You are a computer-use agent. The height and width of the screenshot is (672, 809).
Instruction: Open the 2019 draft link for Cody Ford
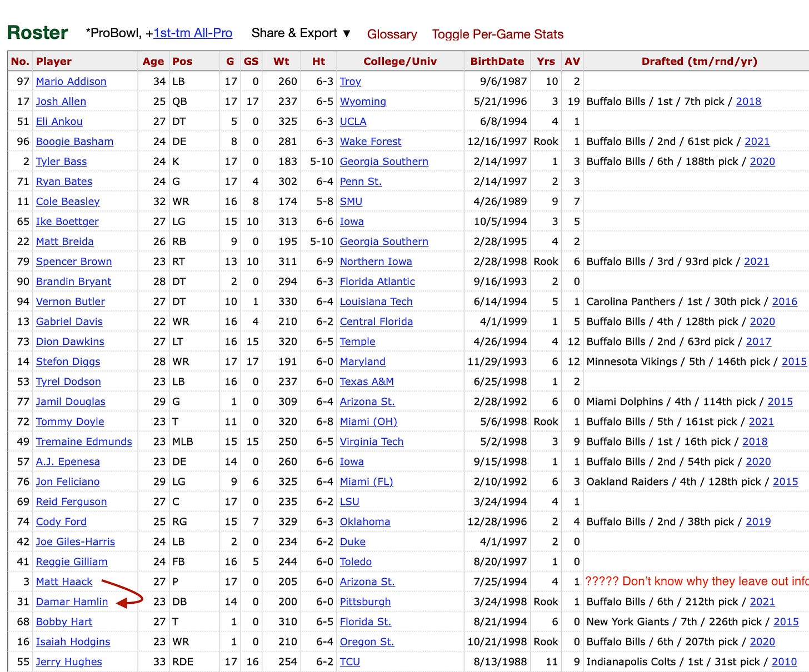tap(758, 521)
